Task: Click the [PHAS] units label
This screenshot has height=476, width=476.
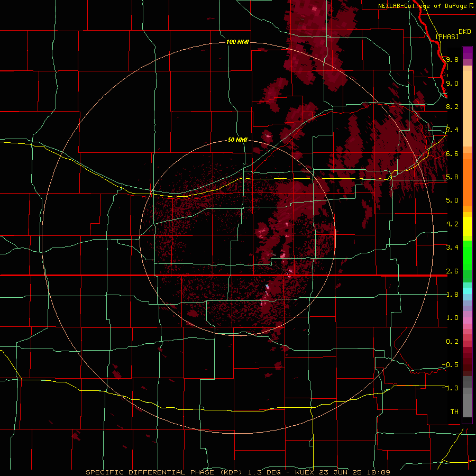Action: pyautogui.click(x=447, y=36)
